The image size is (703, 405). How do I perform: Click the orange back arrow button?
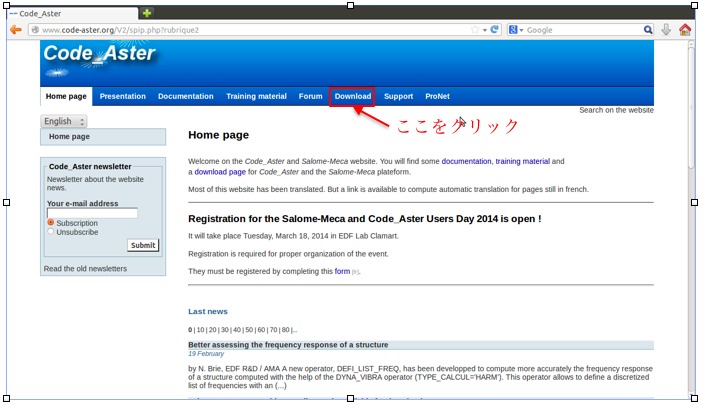16,30
